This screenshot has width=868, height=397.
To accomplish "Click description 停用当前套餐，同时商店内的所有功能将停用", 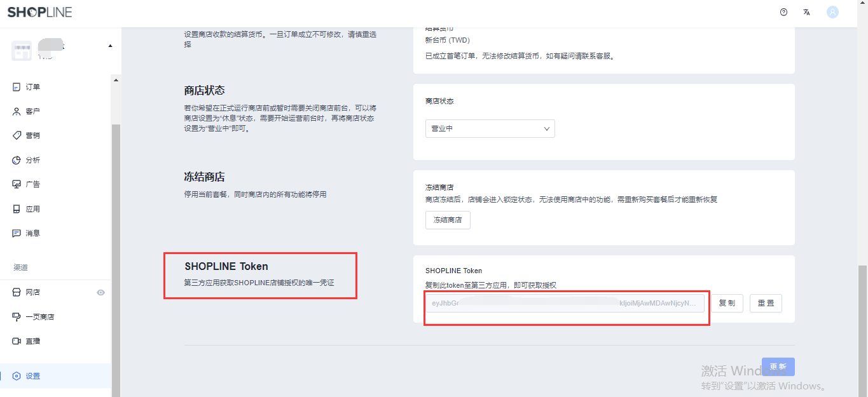I will [255, 194].
